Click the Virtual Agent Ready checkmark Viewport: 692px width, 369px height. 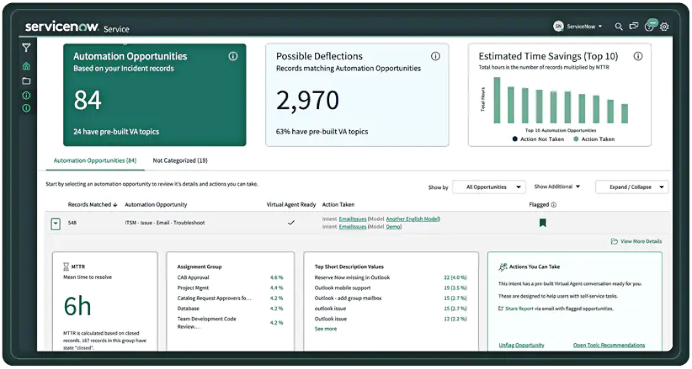click(x=291, y=222)
